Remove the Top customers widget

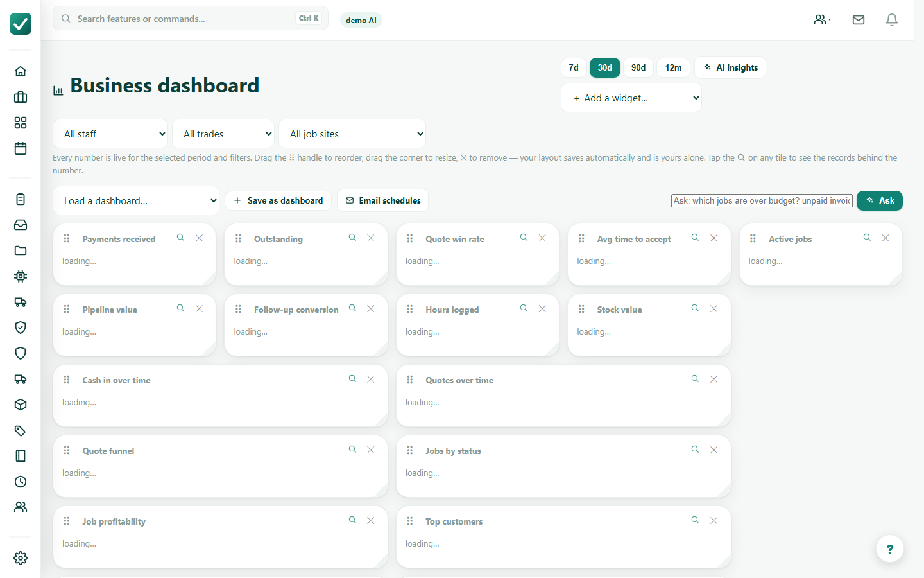[x=714, y=520]
